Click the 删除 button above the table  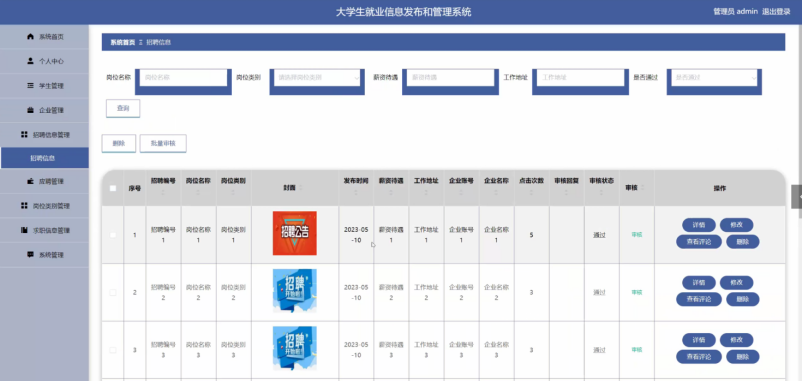[x=119, y=143]
